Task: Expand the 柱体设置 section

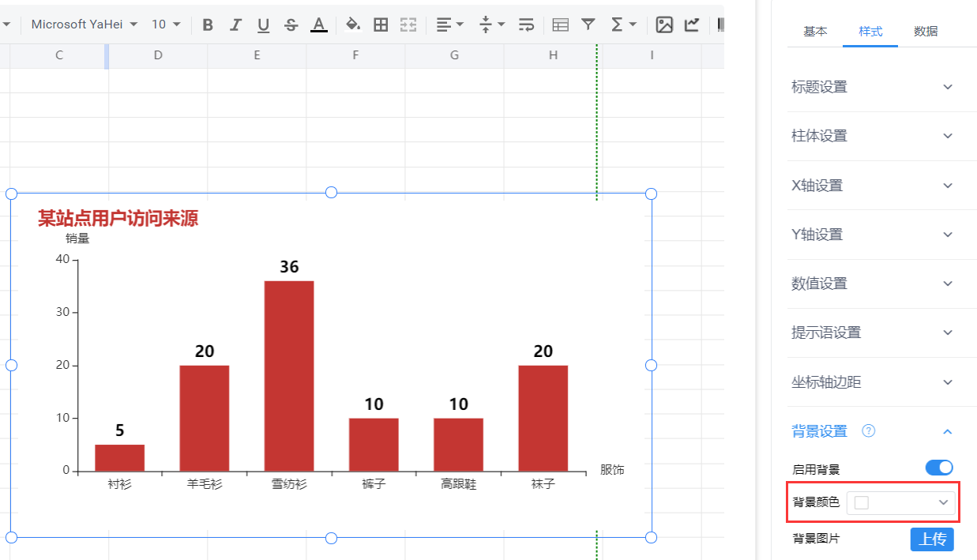Action: [x=873, y=136]
